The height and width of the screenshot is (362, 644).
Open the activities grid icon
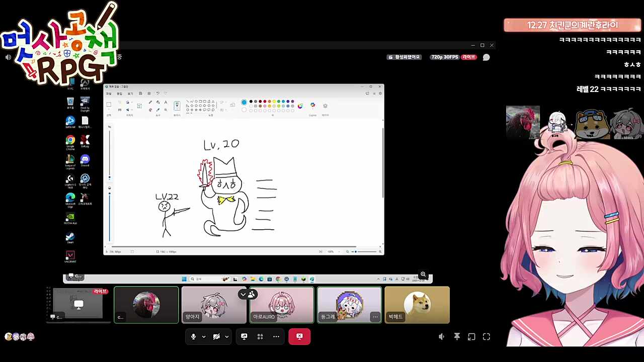click(260, 336)
